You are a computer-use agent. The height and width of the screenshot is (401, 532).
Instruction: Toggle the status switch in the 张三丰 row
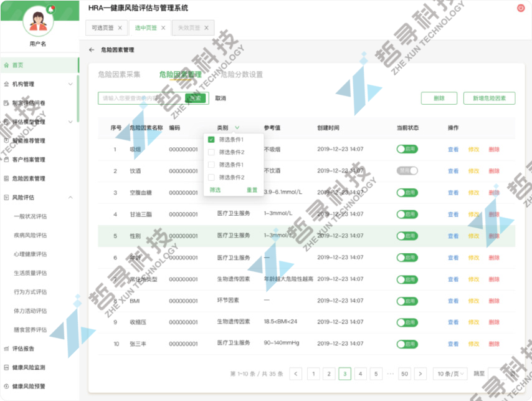coord(407,344)
